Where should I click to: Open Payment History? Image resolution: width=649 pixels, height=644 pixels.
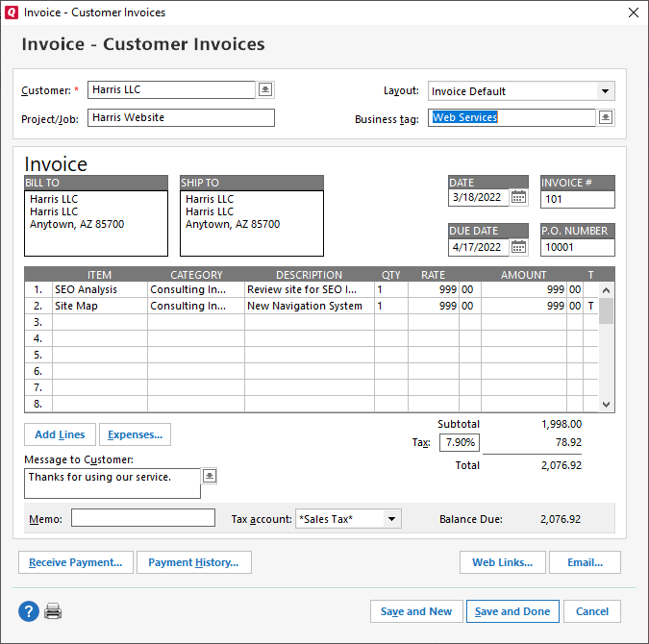click(x=193, y=562)
